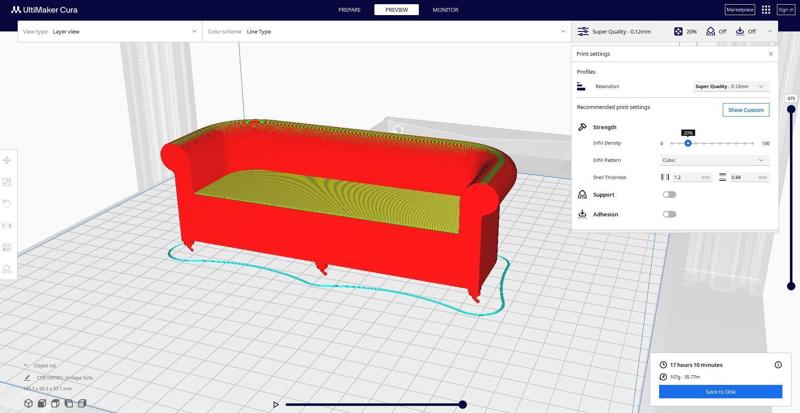
Task: Switch to the PREPARE stage
Action: (x=349, y=10)
